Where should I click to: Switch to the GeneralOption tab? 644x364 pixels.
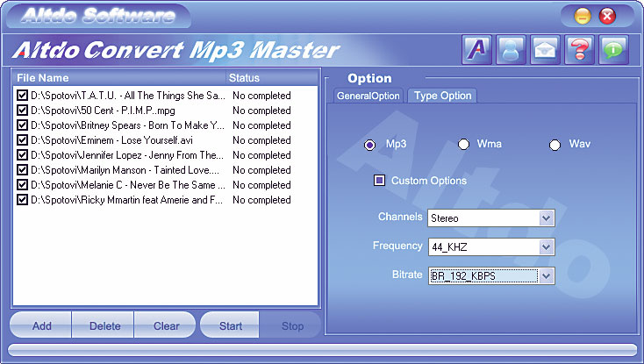tap(368, 96)
